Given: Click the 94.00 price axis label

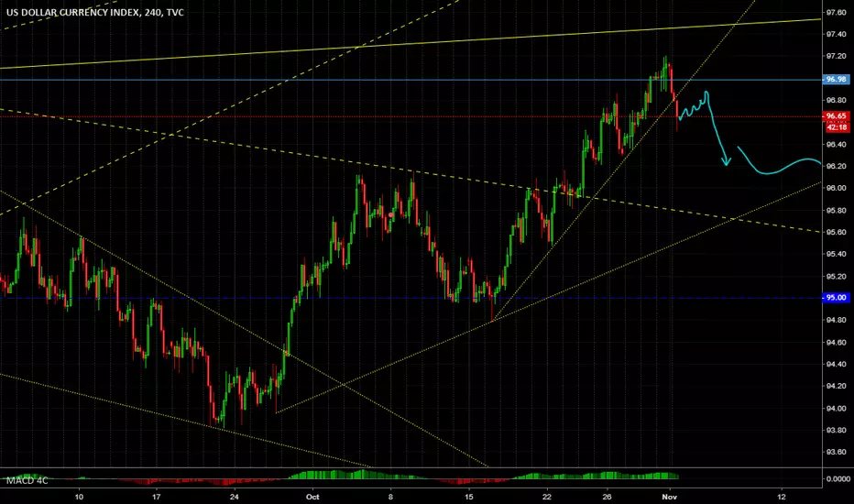Looking at the screenshot, I should point(836,408).
